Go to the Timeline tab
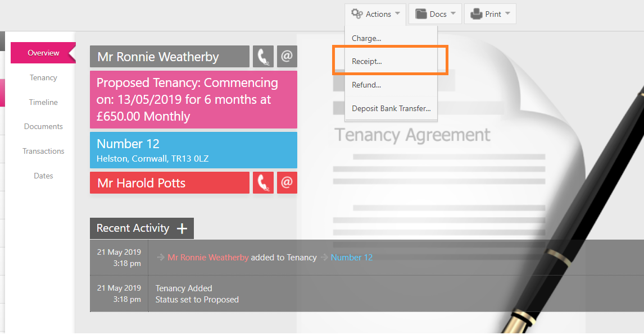The height and width of the screenshot is (335, 644). point(43,102)
